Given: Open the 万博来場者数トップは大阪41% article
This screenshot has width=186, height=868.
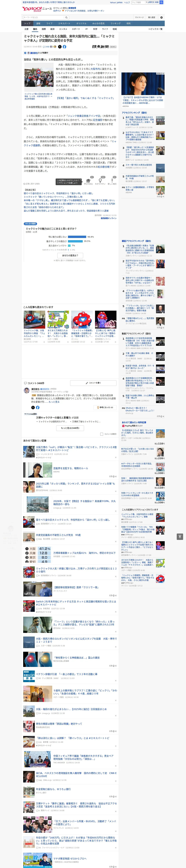Looking at the screenshot, I should [84, 553].
